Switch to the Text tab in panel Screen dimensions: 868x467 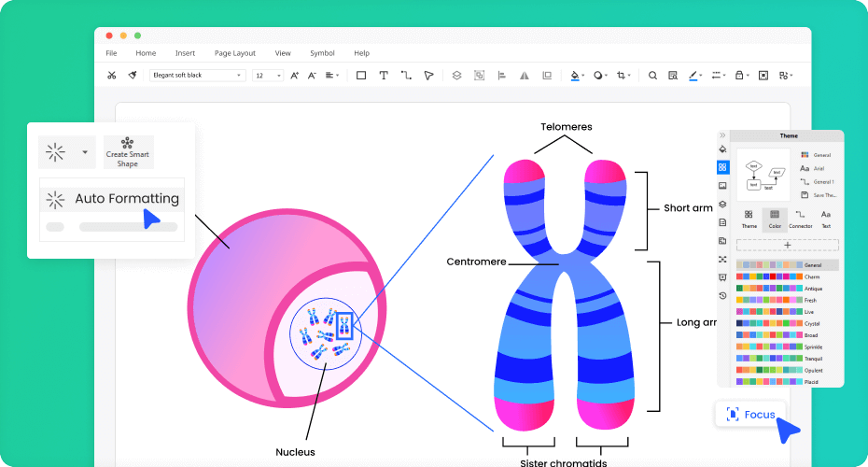[826, 219]
